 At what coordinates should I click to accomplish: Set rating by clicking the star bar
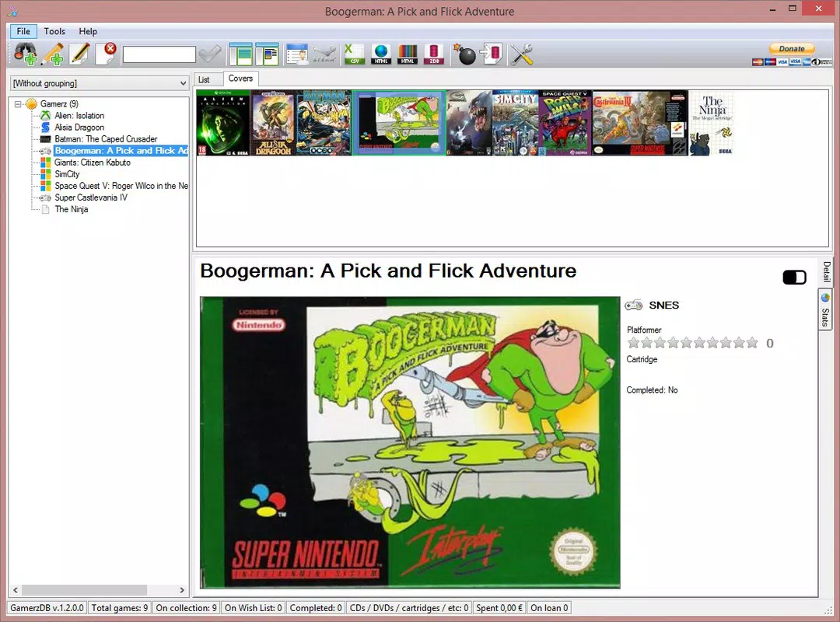(x=693, y=343)
